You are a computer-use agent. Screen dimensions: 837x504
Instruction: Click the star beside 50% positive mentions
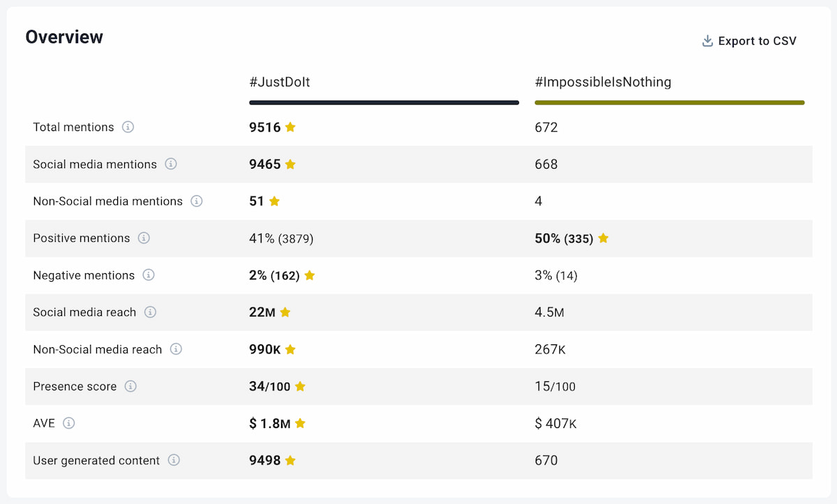coord(603,238)
